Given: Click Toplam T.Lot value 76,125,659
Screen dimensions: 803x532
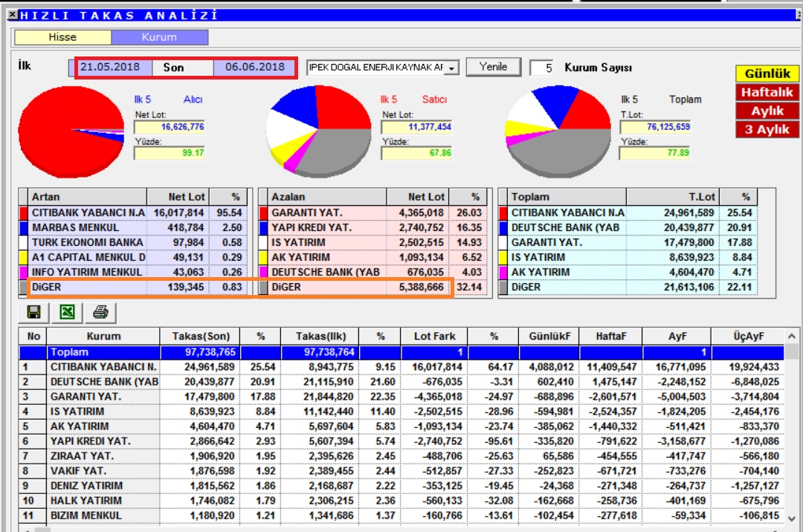Looking at the screenshot, I should click(x=656, y=127).
